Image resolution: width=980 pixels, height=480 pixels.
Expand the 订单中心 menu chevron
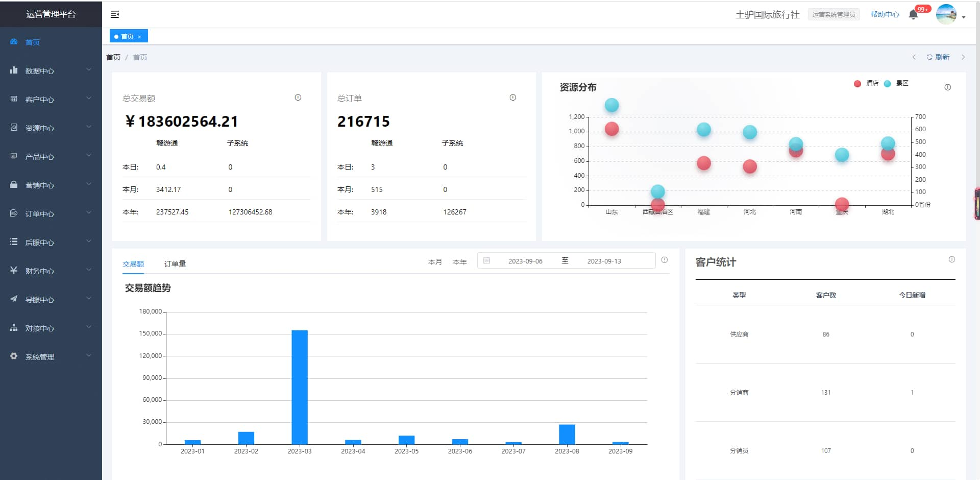89,212
